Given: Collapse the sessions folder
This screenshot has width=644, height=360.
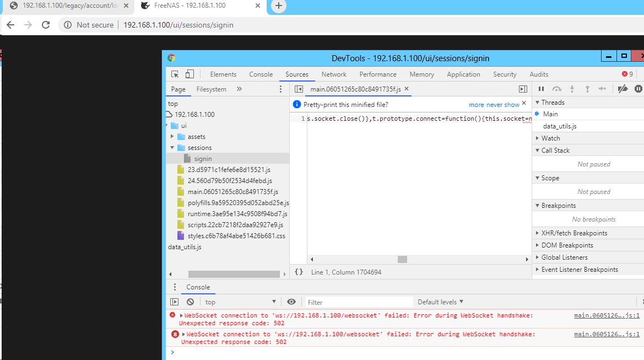Looking at the screenshot, I should [x=172, y=147].
